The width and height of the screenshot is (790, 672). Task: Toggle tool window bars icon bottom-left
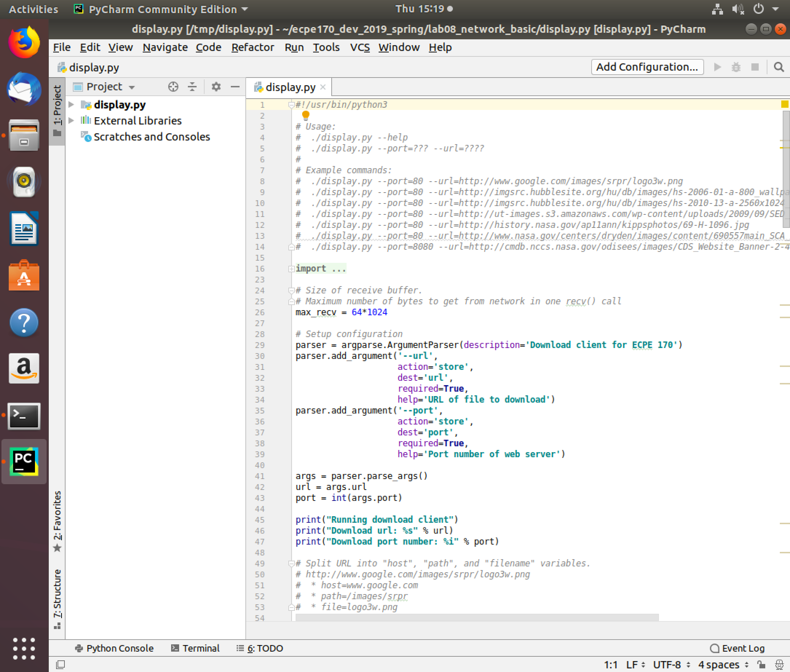60,665
